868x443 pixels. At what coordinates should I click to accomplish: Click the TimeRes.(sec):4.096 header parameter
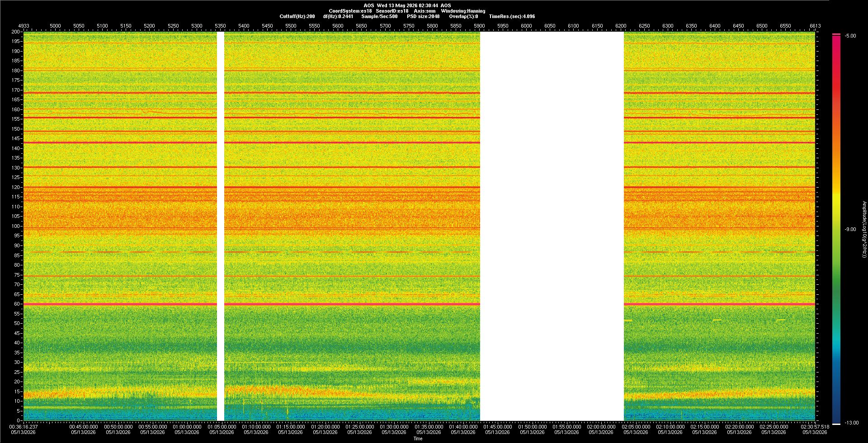pos(512,16)
